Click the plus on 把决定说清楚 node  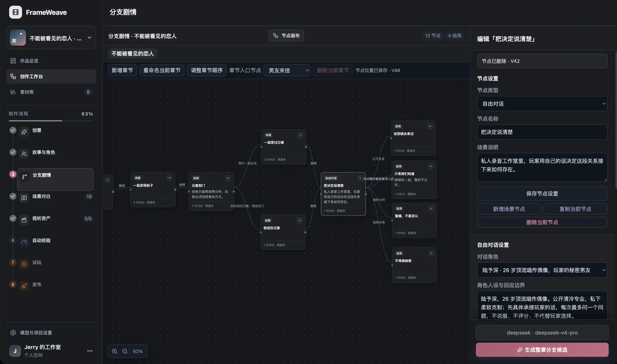360,178
